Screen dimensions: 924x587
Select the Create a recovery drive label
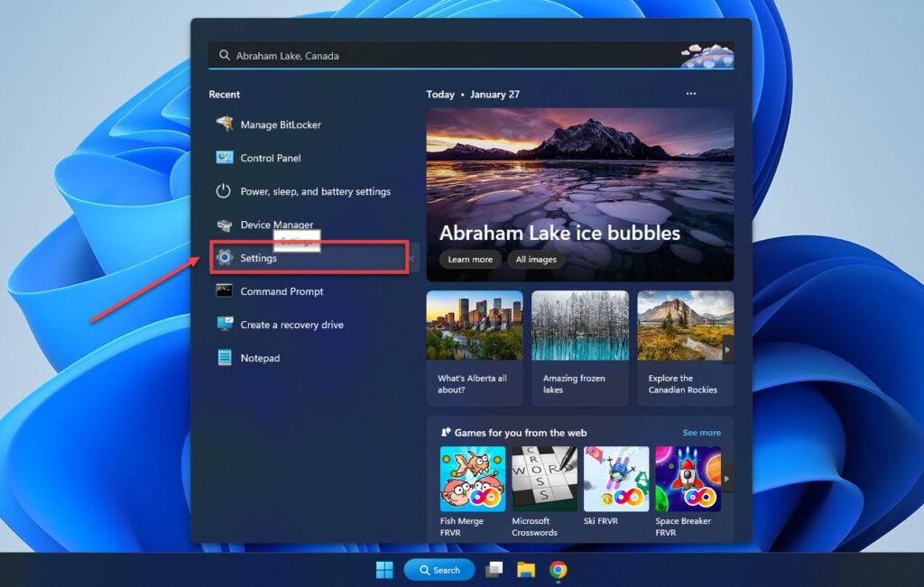291,325
